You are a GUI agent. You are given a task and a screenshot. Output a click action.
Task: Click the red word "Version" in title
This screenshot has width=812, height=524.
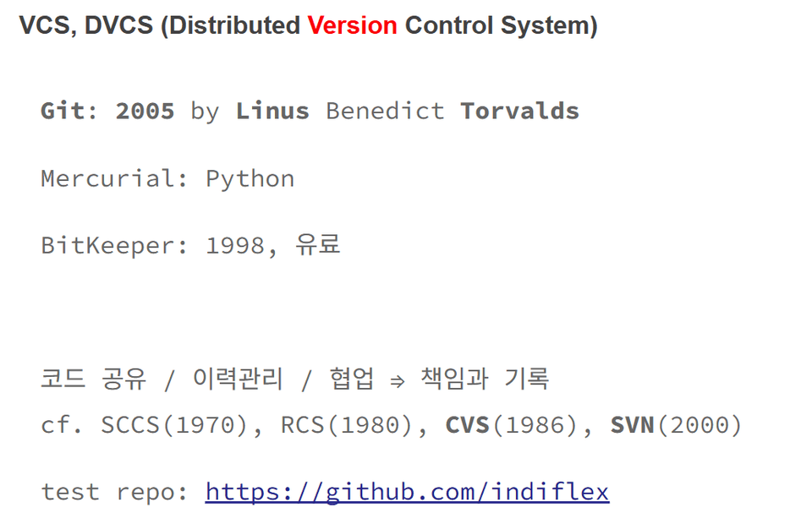tap(352, 25)
